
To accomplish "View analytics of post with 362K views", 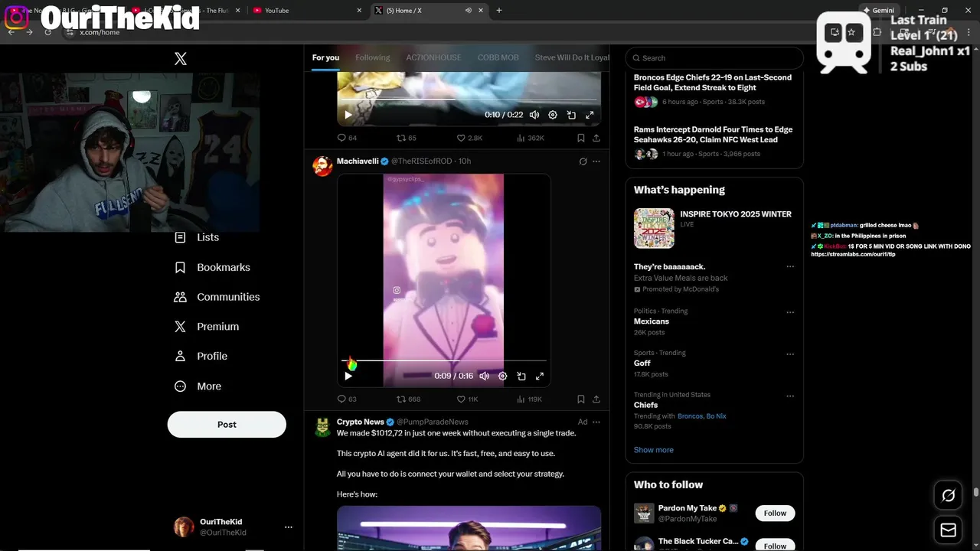I will coord(531,138).
